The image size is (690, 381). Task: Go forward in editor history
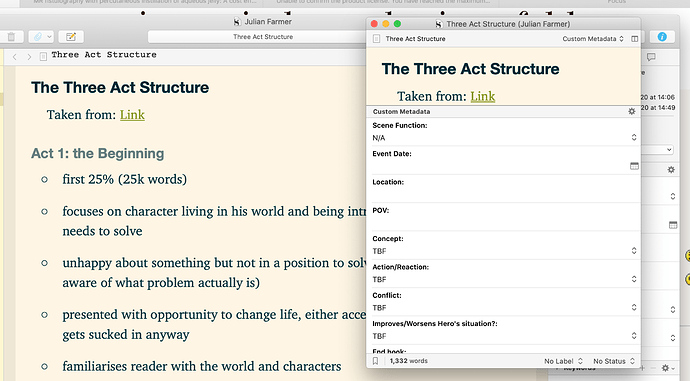pyautogui.click(x=29, y=57)
